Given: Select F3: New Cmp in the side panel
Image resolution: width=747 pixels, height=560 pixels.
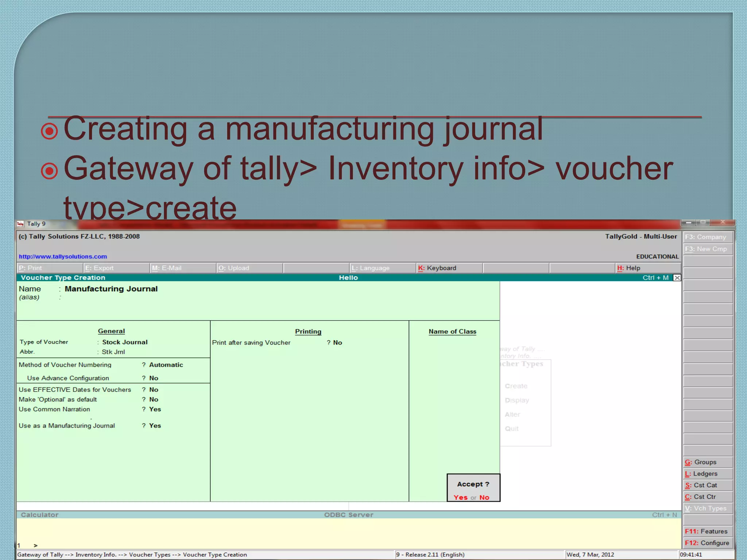Looking at the screenshot, I should 708,249.
